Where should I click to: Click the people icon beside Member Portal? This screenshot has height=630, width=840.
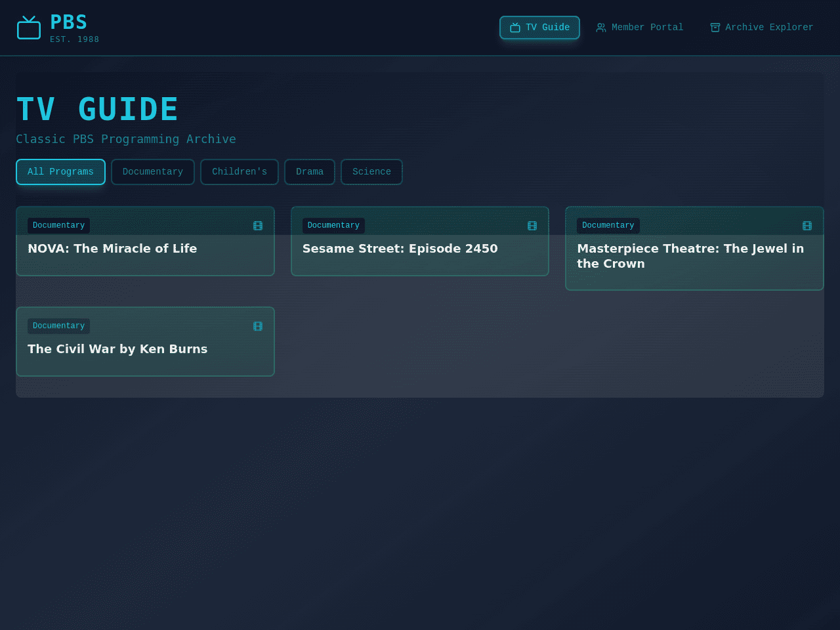(x=601, y=28)
